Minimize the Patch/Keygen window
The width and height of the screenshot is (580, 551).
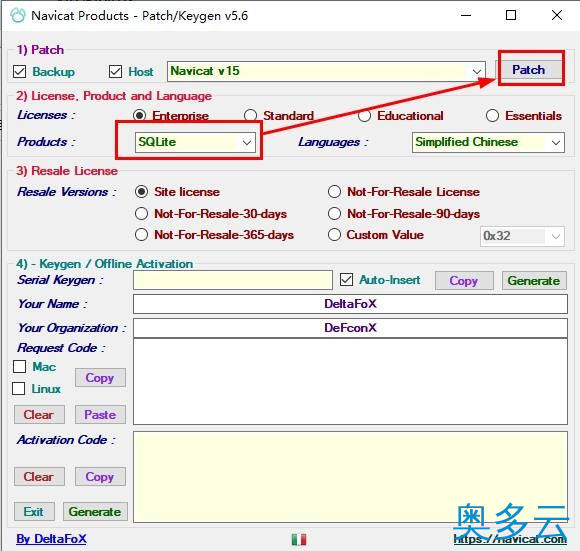coord(466,16)
